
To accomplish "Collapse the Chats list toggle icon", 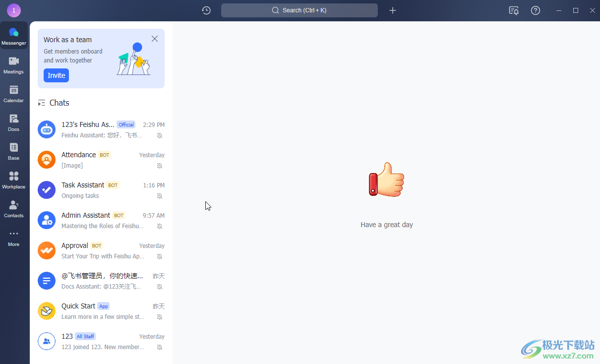I will [42, 103].
